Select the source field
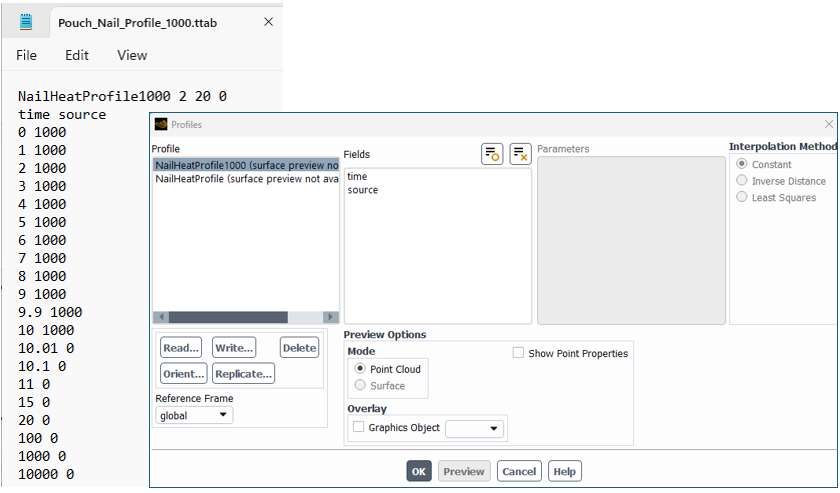 [363, 190]
